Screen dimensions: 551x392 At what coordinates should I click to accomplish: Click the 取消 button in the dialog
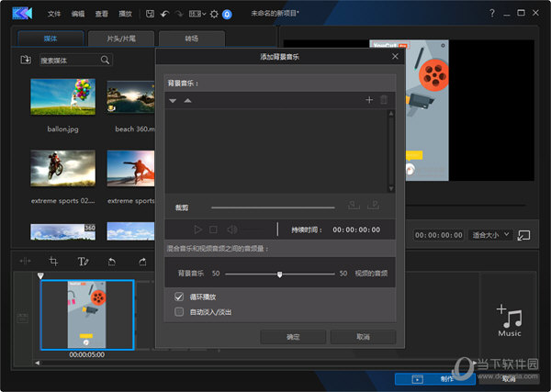pos(363,337)
